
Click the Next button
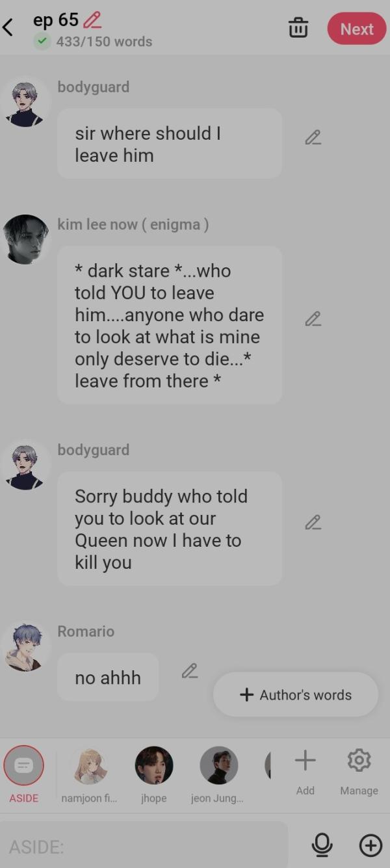tap(357, 29)
